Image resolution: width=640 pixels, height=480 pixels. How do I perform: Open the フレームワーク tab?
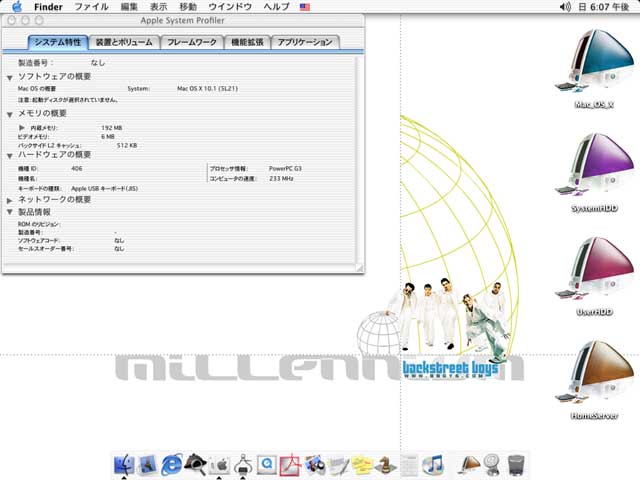click(192, 42)
